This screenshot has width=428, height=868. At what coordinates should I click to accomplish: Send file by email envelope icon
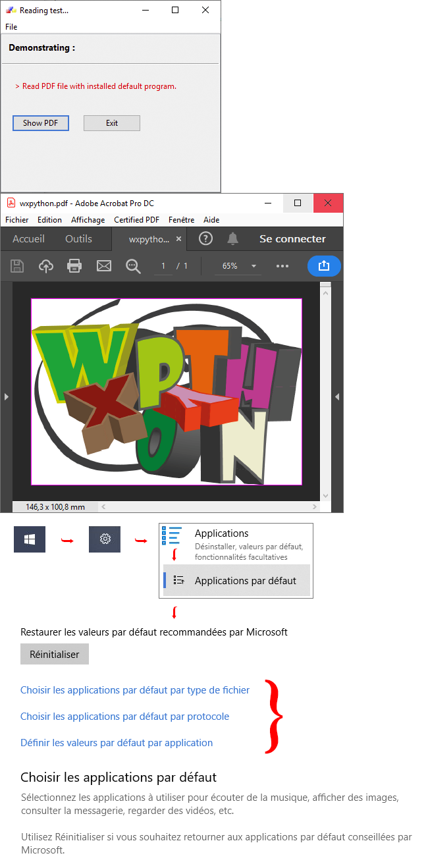click(104, 266)
